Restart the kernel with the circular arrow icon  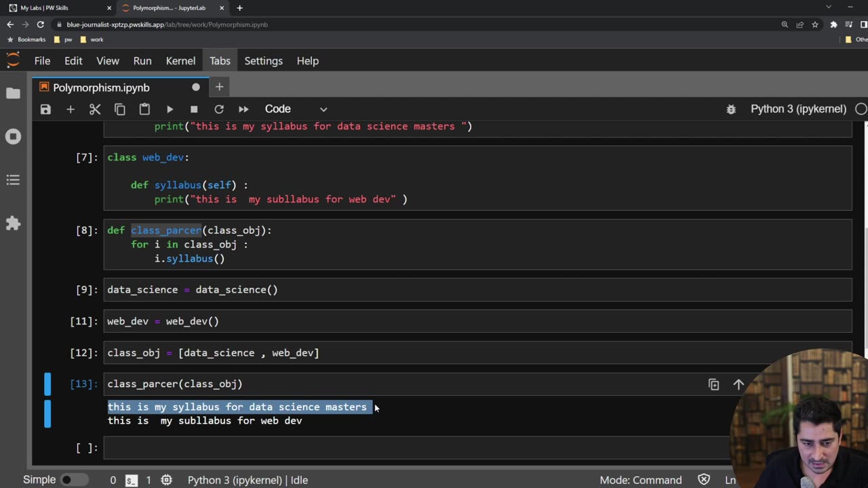[x=219, y=109]
